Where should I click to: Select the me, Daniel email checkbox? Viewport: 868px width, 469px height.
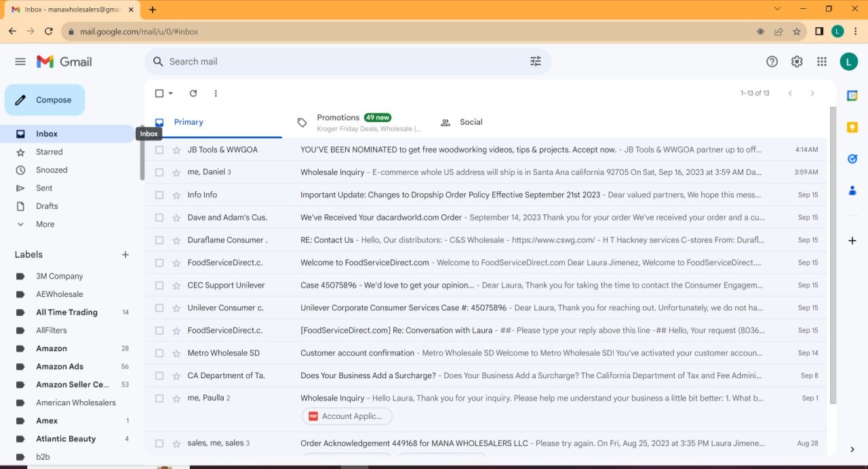[159, 172]
